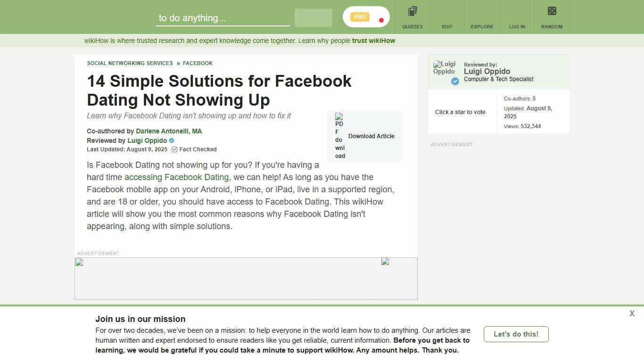Dismiss the mission banner with X

tap(631, 313)
